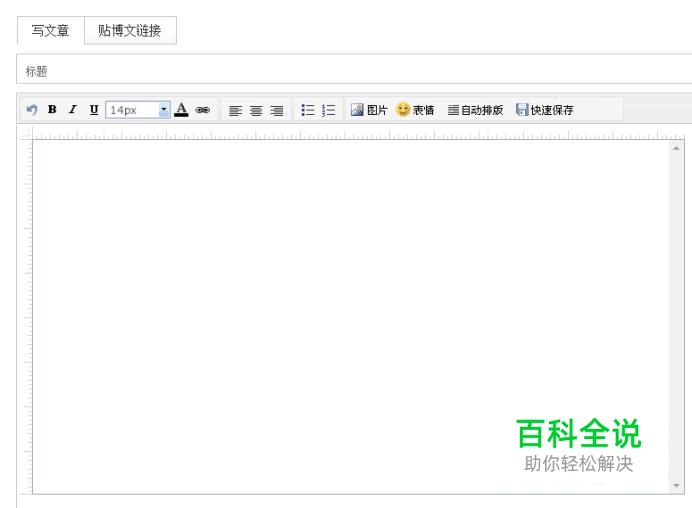This screenshot has width=692, height=508.
Task: Insert a numbered list
Action: pos(328,110)
